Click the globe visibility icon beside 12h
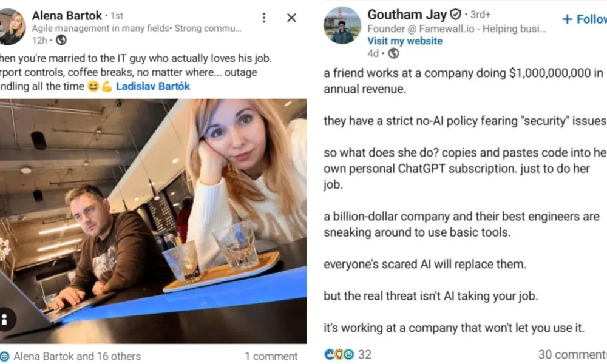Screen dimensions: 607x364 (x=61, y=40)
